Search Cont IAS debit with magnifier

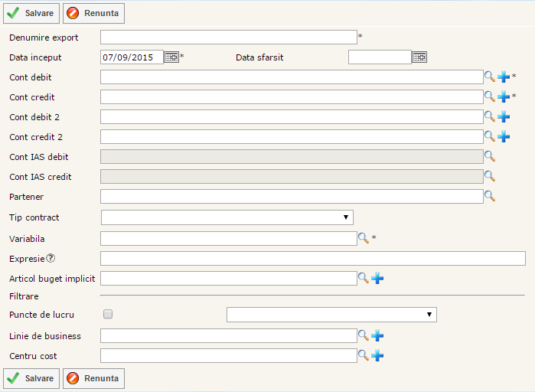(x=490, y=156)
